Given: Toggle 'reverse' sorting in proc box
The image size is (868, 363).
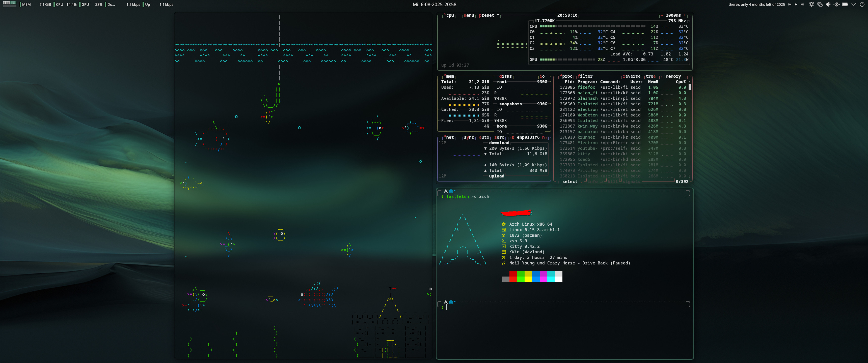Looking at the screenshot, I should click(x=632, y=76).
